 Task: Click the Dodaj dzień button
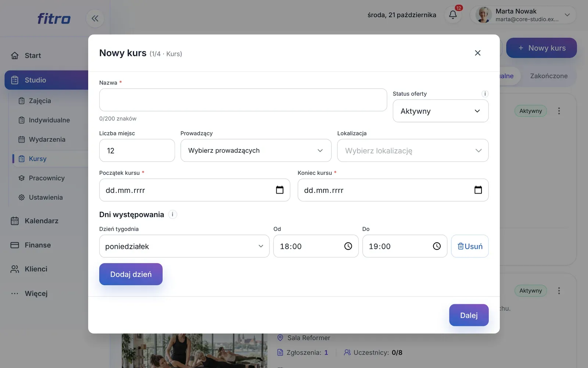click(x=131, y=274)
